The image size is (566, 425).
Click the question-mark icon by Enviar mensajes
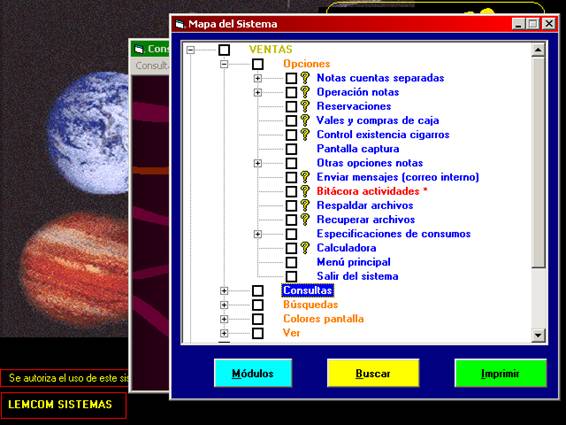pyautogui.click(x=305, y=177)
